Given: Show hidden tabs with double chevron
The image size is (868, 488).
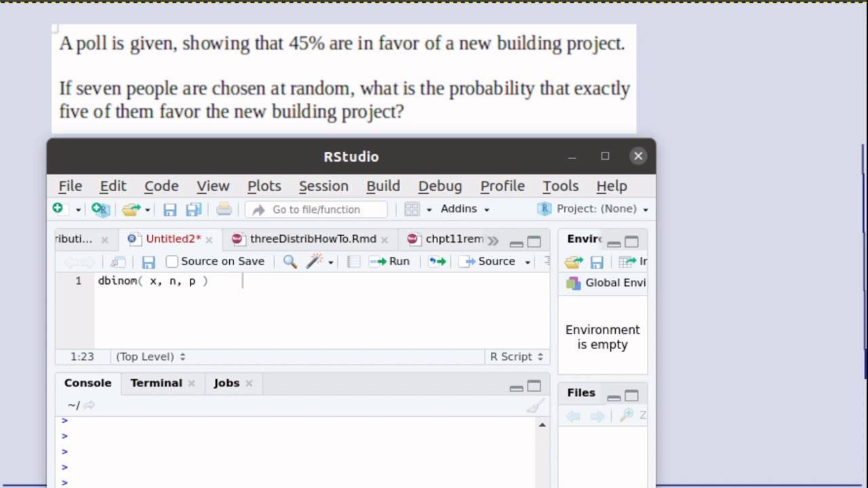Looking at the screenshot, I should pyautogui.click(x=493, y=241).
